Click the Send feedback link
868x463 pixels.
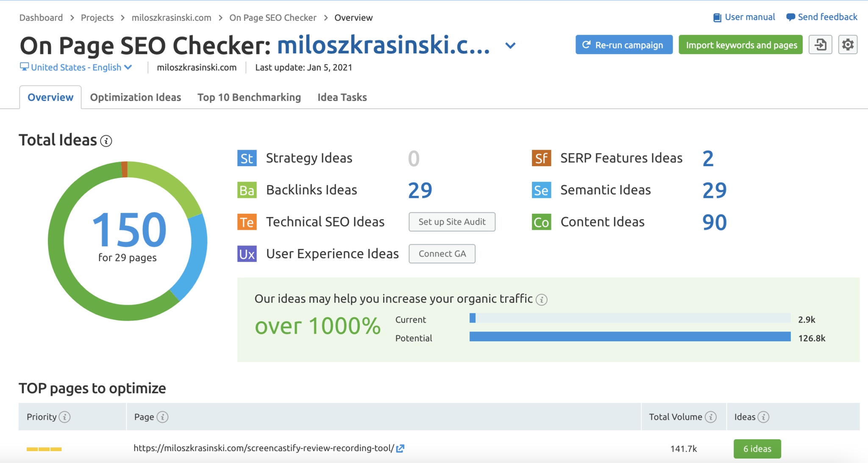point(827,17)
